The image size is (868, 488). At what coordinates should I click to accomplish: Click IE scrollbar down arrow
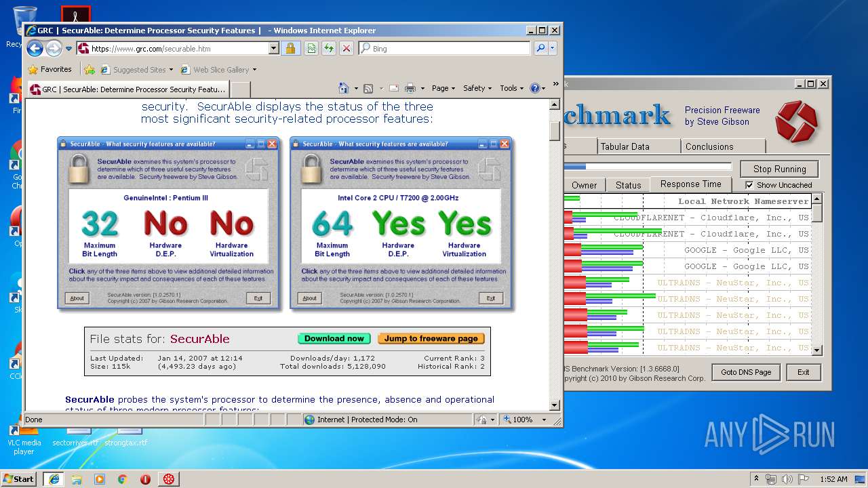pyautogui.click(x=554, y=405)
